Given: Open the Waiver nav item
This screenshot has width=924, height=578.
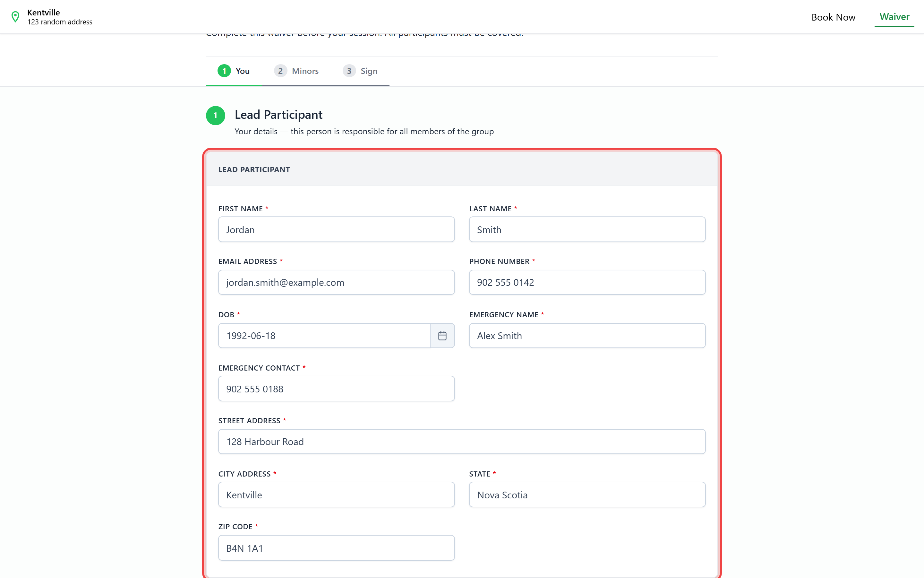Looking at the screenshot, I should click(894, 17).
